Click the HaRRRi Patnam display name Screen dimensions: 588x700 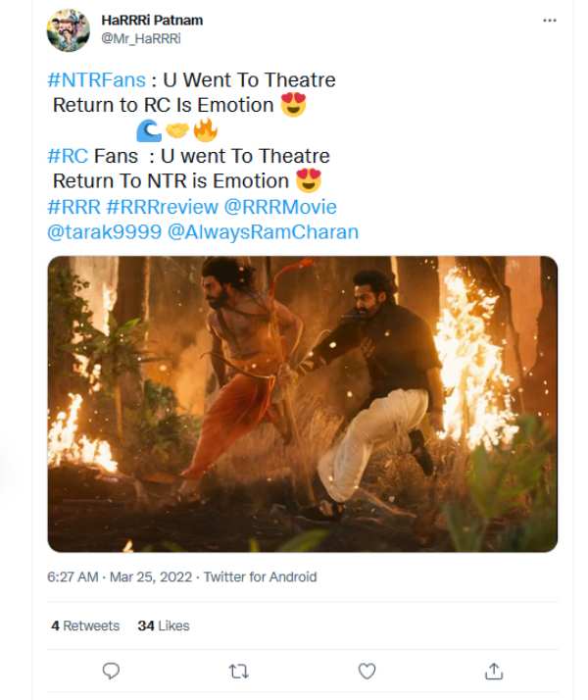pos(152,20)
